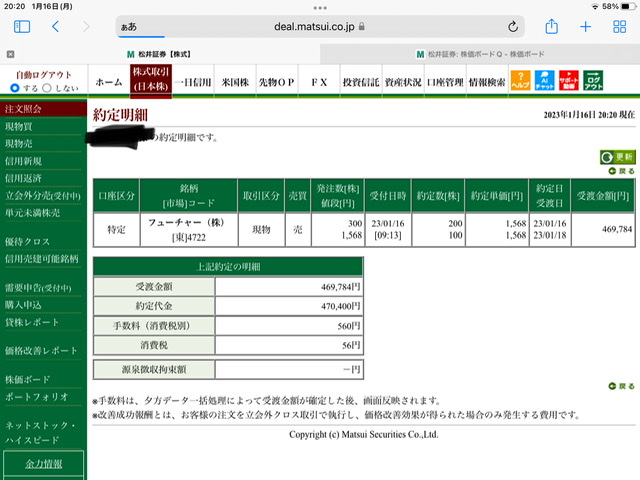This screenshot has height=480, width=640.
Task: Open 先物OP menu
Action: [x=277, y=82]
